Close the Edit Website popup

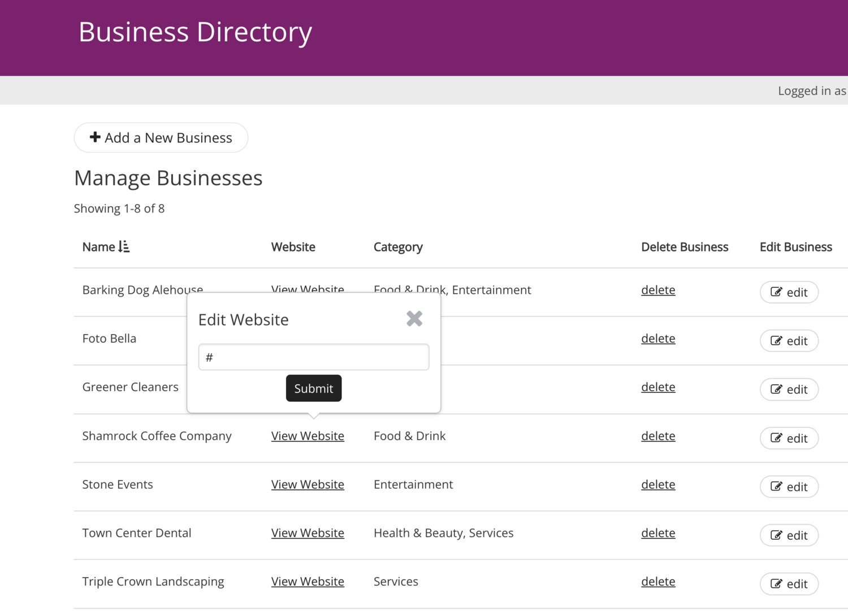point(414,319)
